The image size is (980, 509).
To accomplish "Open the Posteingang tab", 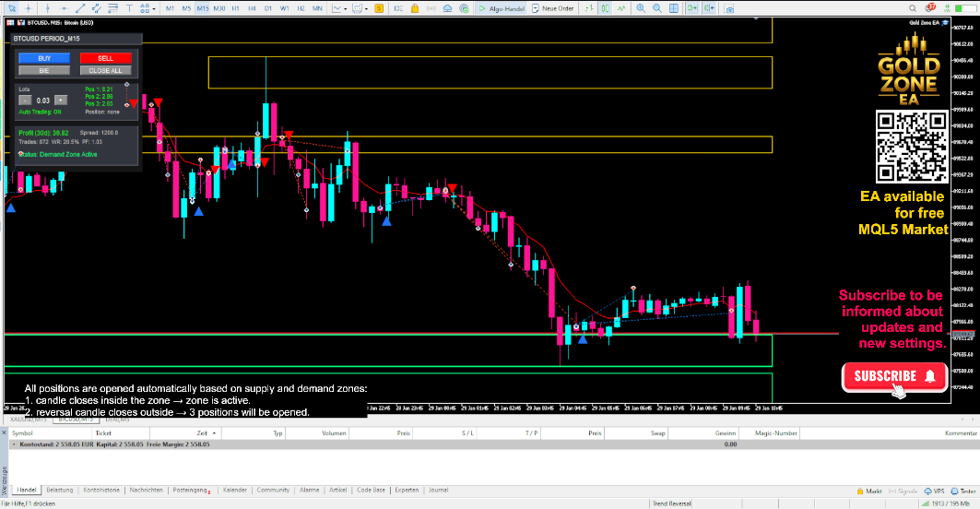I will click(191, 491).
